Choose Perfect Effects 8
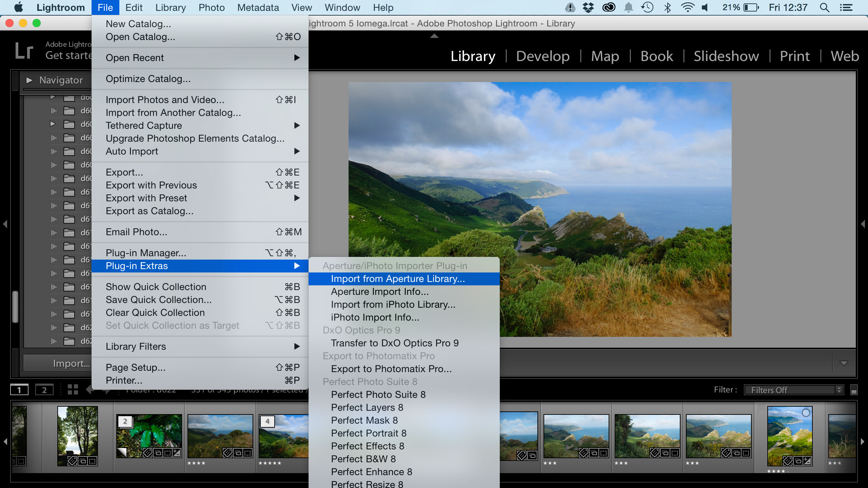868x488 pixels. coord(404,446)
